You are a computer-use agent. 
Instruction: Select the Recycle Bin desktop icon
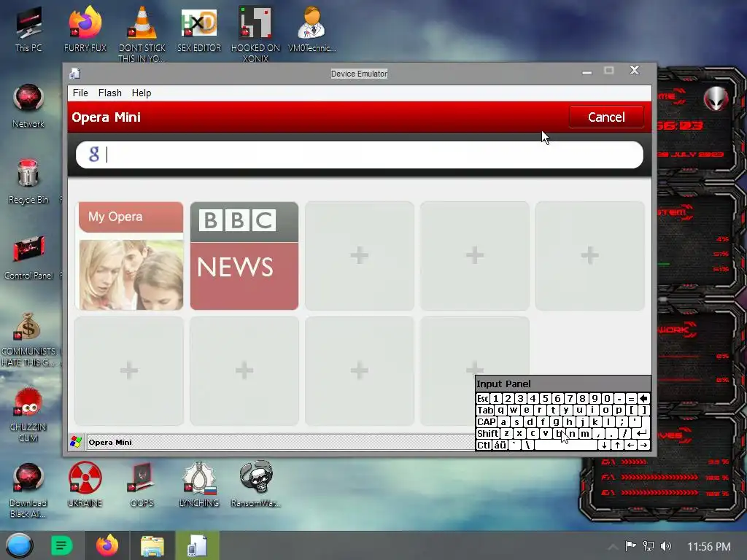[28, 182]
